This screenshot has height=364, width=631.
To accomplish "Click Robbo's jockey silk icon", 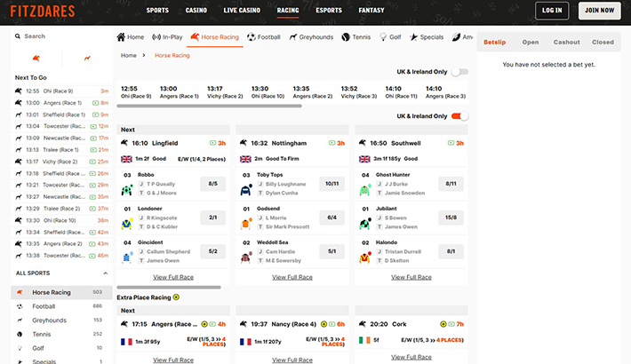I will [127, 190].
